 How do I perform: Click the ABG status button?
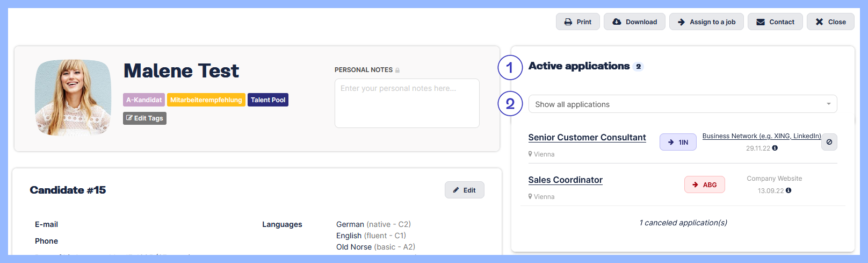pyautogui.click(x=704, y=185)
